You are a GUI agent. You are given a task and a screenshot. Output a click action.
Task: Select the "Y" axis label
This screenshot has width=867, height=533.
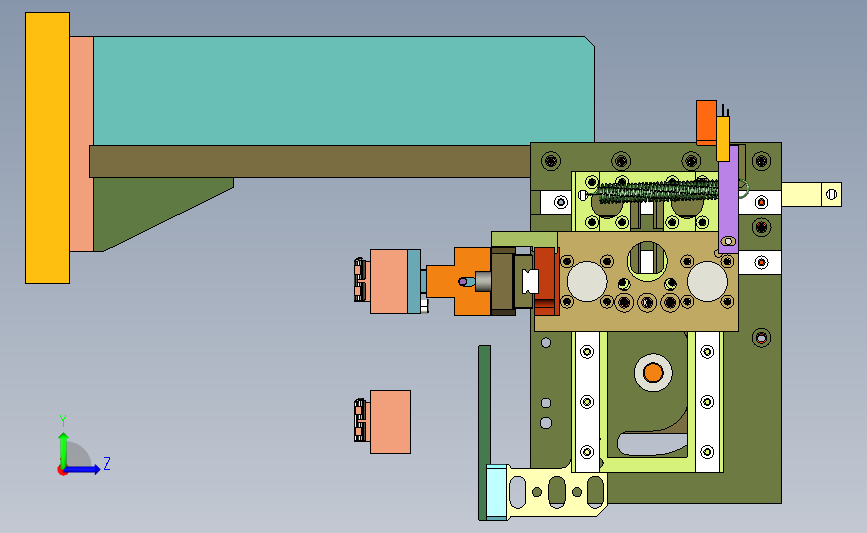click(x=63, y=421)
